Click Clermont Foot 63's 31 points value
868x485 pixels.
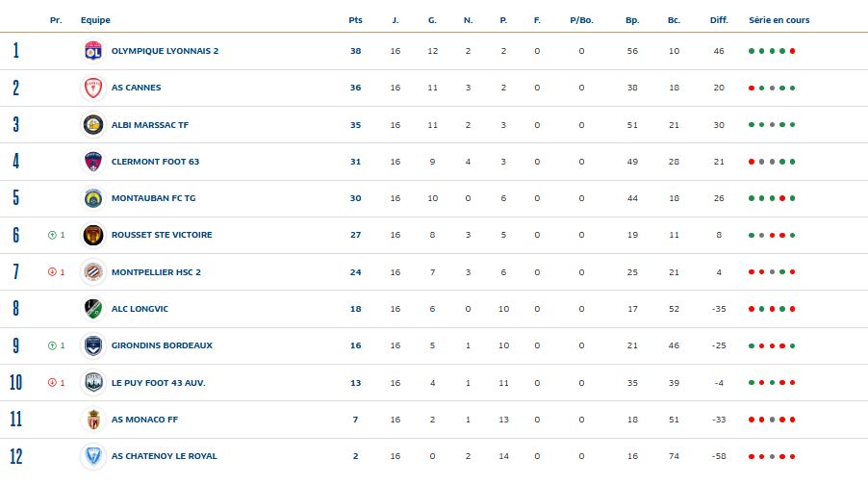[355, 162]
